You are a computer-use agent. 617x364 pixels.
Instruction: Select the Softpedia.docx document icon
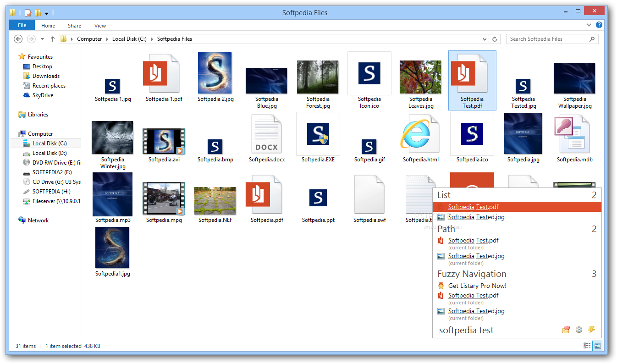tap(266, 134)
